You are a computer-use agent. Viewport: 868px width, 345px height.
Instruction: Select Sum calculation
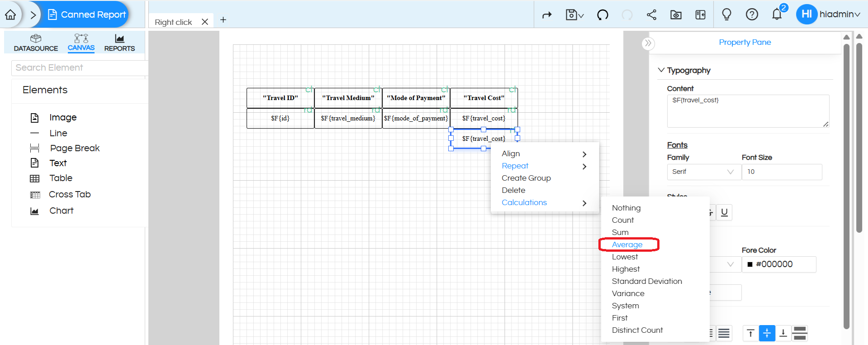click(x=620, y=232)
